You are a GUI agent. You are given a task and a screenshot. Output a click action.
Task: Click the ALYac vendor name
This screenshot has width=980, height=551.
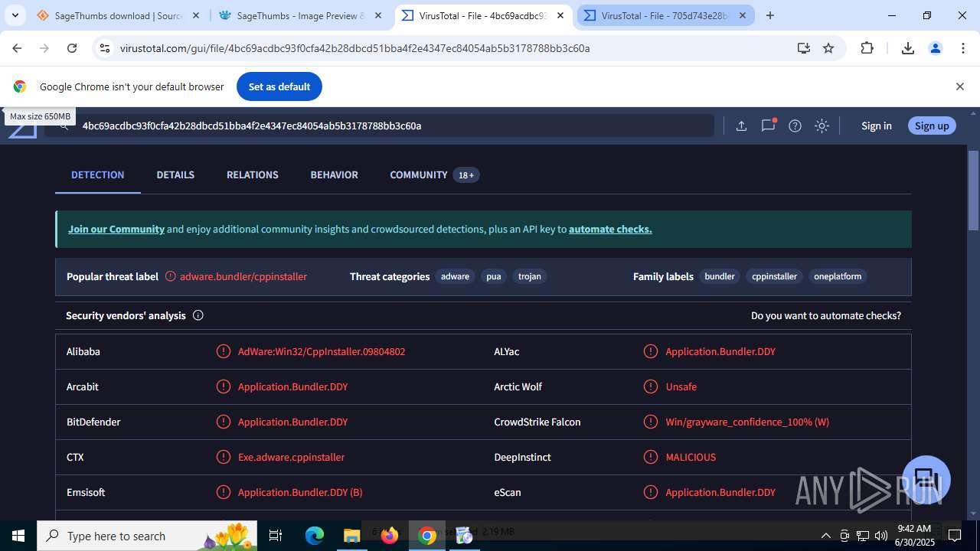pos(507,351)
